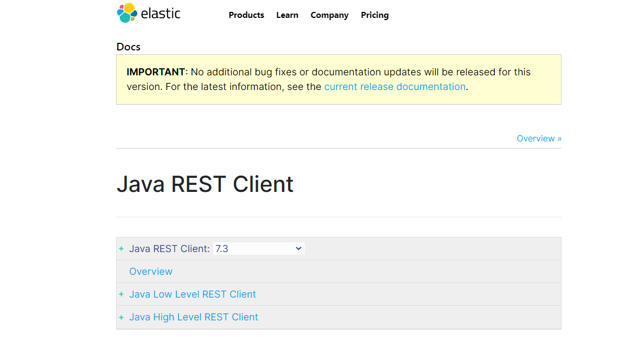Screen dimensions: 644x354
Task: Open Java High Level REST Client link
Action: click(194, 317)
